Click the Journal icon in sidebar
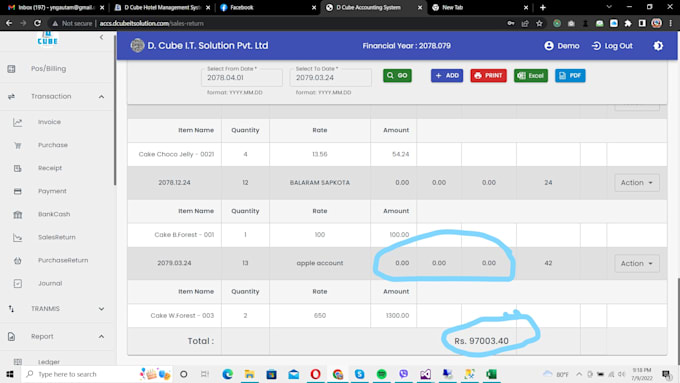This screenshot has width=680, height=383. [17, 283]
